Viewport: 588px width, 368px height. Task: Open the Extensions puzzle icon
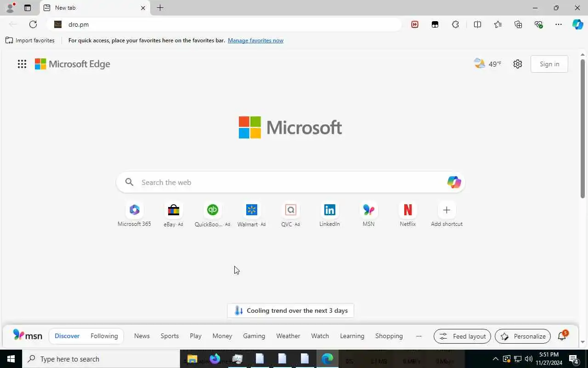click(455, 24)
